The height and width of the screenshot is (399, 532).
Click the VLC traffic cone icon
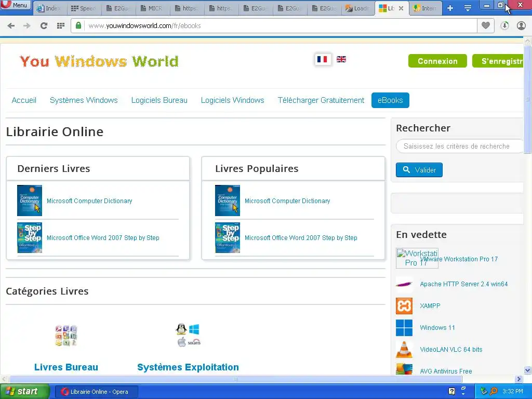click(x=404, y=350)
